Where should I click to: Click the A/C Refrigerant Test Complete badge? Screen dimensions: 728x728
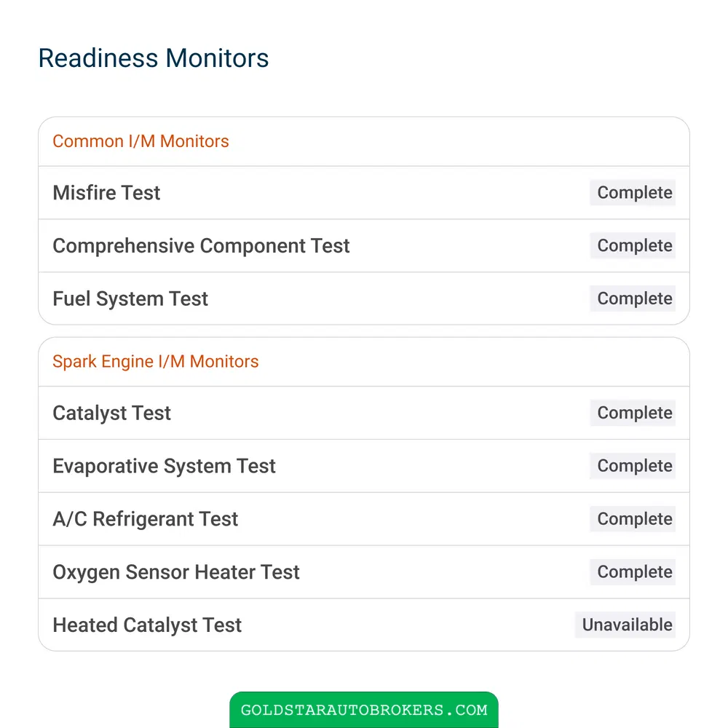pos(633,518)
